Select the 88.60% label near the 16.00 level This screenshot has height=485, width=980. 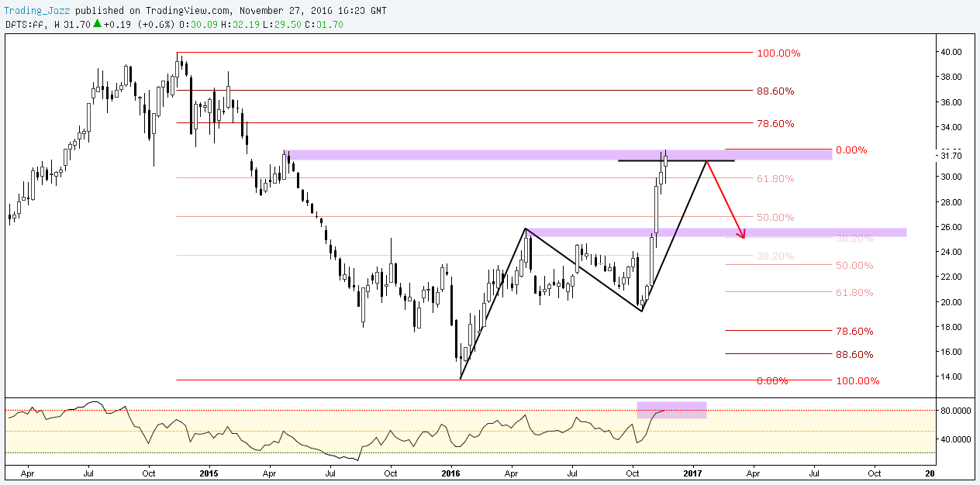tap(854, 354)
